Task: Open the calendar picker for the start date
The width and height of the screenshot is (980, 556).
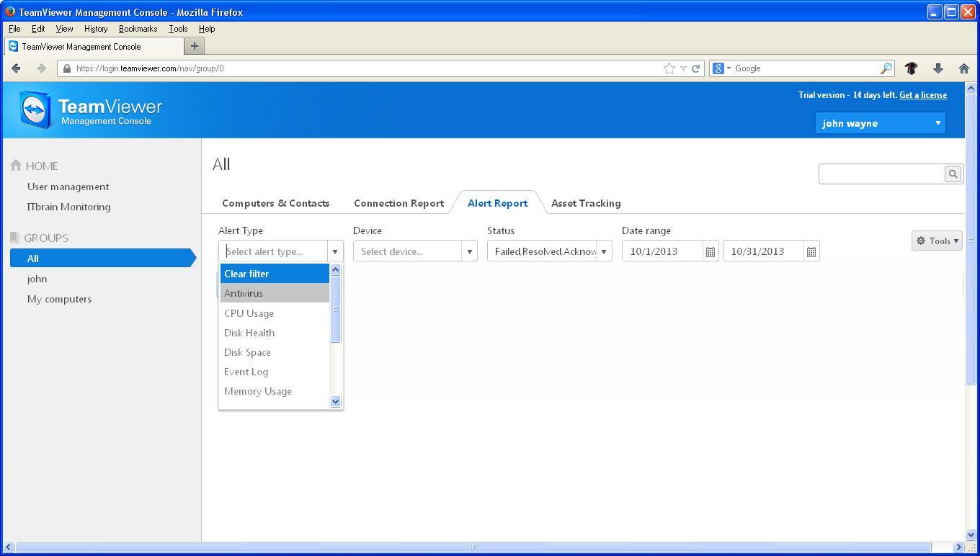Action: tap(710, 251)
